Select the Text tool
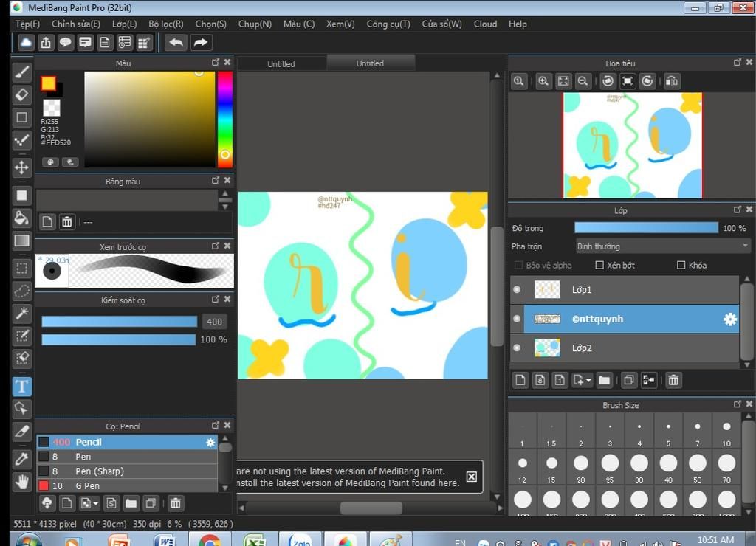 coord(21,387)
